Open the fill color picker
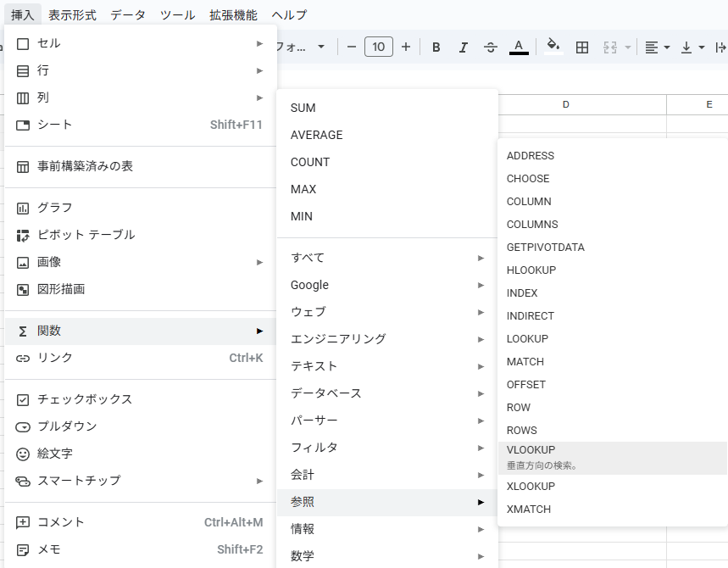728x568 pixels. click(553, 47)
